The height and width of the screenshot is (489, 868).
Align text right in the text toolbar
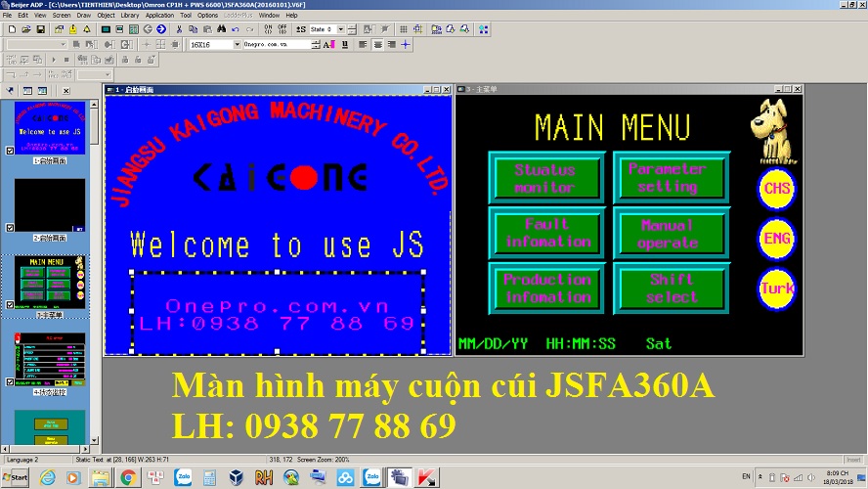point(391,45)
